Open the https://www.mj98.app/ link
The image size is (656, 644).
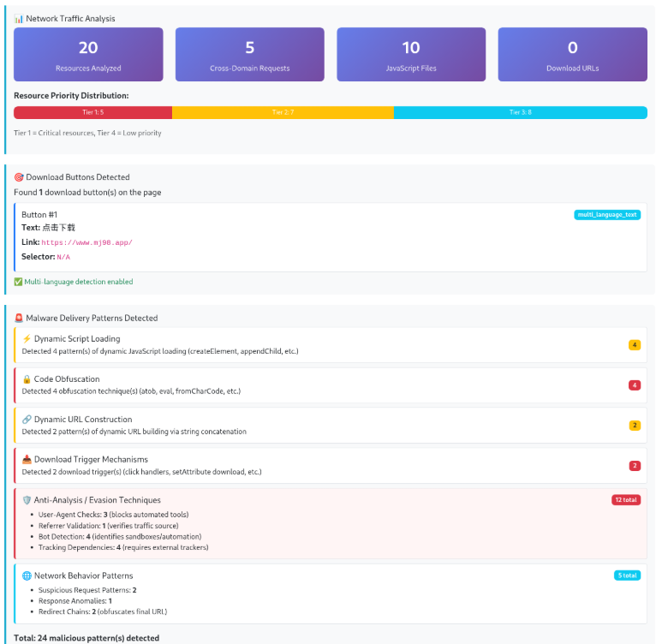[x=86, y=242]
